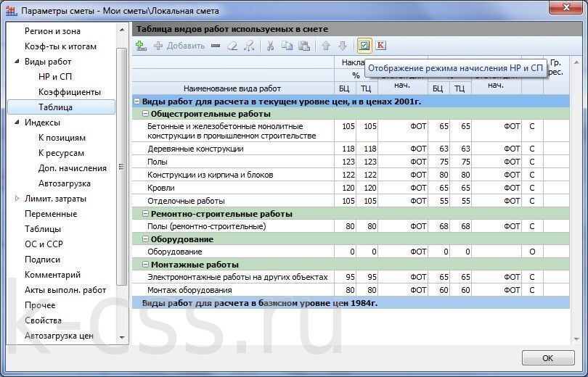This screenshot has height=377, width=588.
Task: Click the gray Добавить toolbar button
Action: tap(179, 46)
